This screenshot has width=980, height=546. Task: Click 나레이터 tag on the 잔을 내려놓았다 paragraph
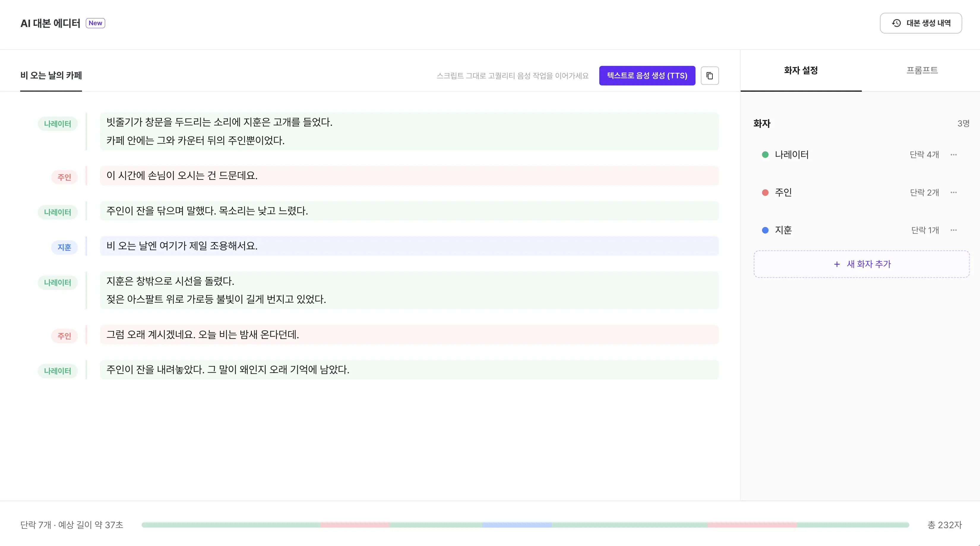57,371
